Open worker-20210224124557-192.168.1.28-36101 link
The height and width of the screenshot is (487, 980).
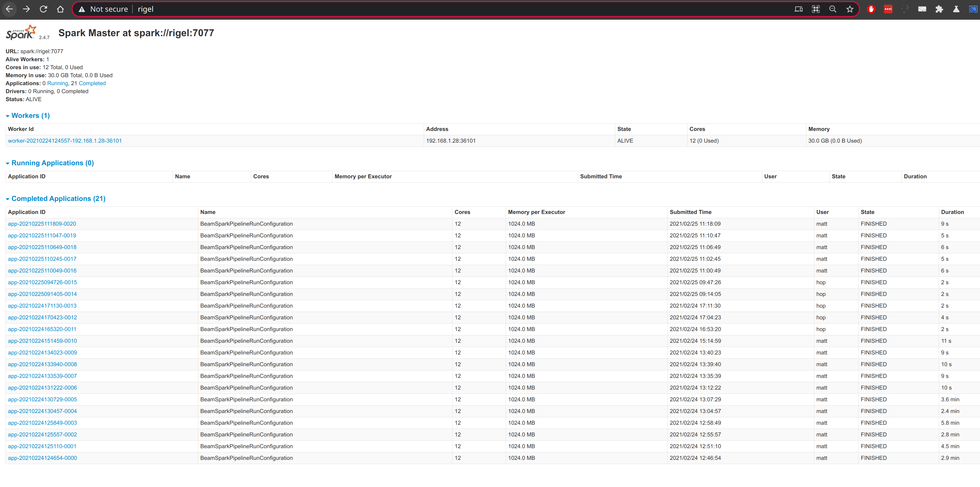[65, 141]
